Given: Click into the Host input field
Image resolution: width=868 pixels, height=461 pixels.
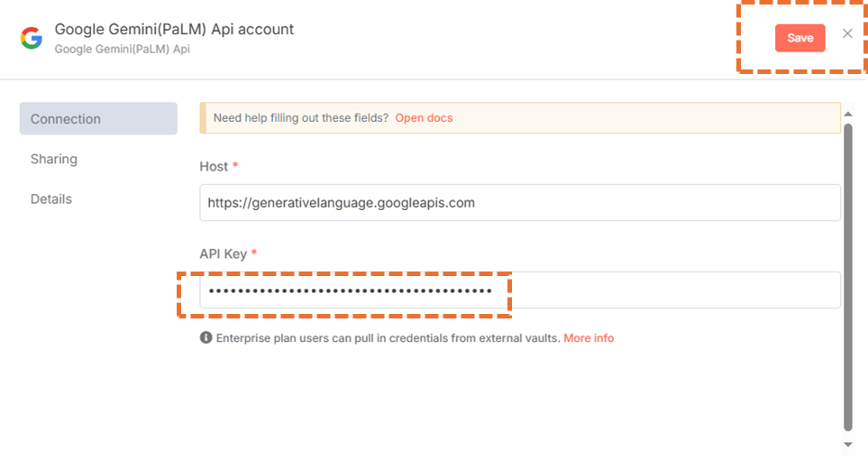Looking at the screenshot, I should pyautogui.click(x=520, y=203).
